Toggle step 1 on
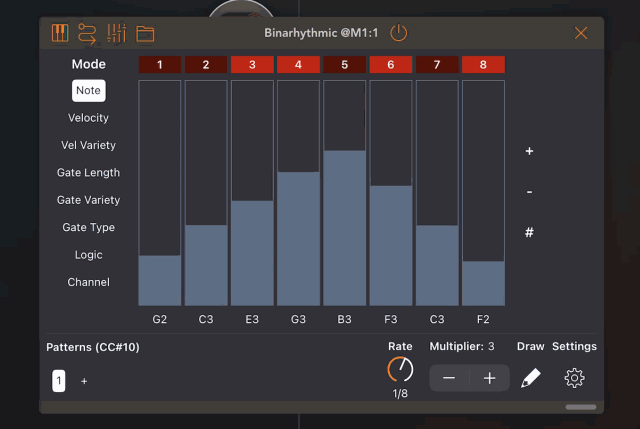The width and height of the screenshot is (640, 429). [x=160, y=64]
